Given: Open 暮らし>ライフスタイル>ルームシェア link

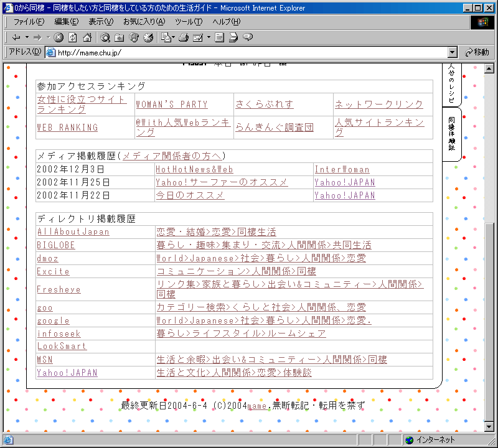Looking at the screenshot, I should click(x=242, y=334).
